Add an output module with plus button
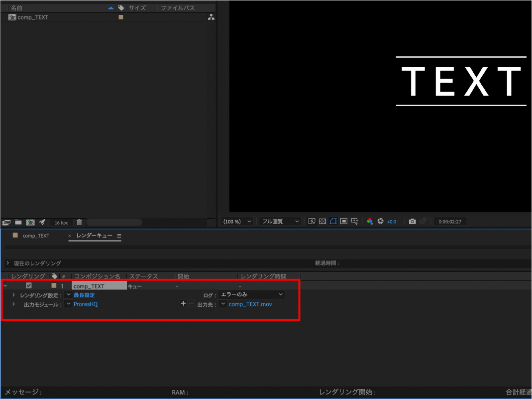Image resolution: width=532 pixels, height=399 pixels. click(183, 303)
